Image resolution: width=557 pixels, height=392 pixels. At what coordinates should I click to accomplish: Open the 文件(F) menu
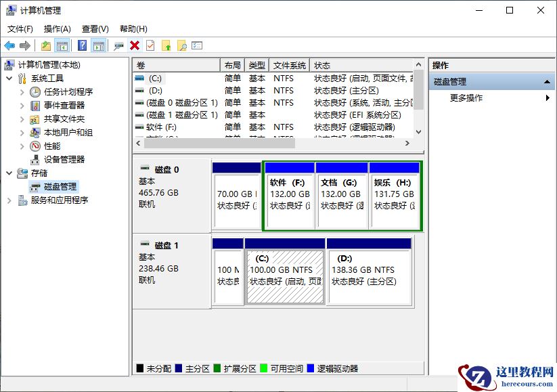[20, 28]
